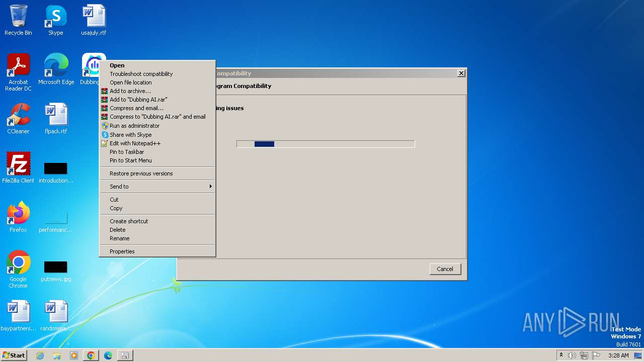Choose Troubleshoot compatibility menu entry

(x=157, y=74)
